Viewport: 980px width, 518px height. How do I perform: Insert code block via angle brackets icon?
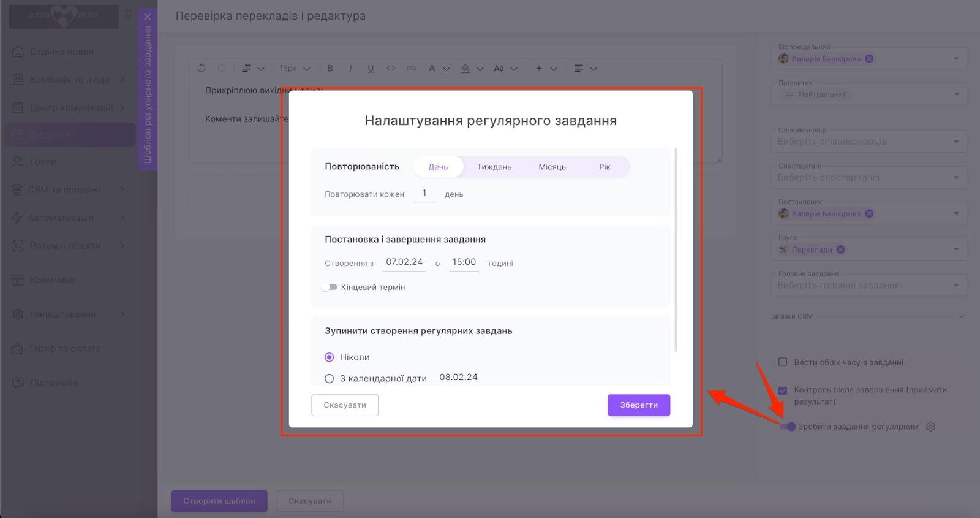tap(391, 68)
